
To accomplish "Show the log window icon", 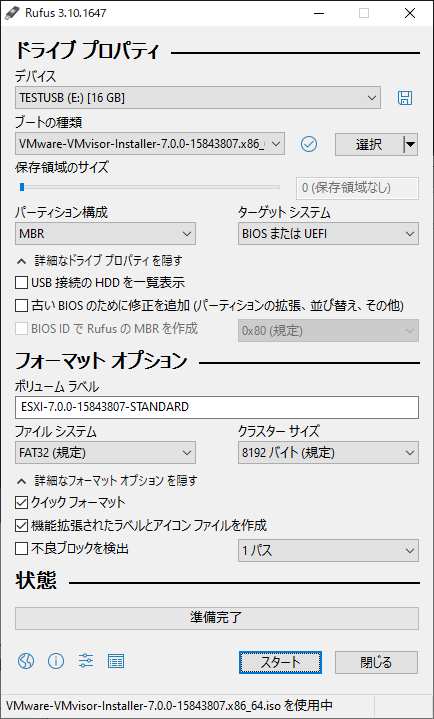I will 116,661.
